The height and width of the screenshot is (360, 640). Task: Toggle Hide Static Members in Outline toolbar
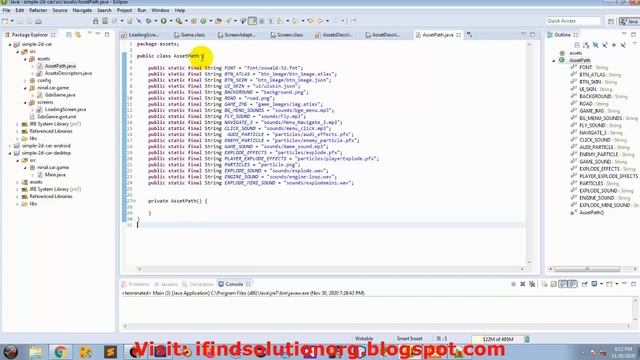pos(604,45)
